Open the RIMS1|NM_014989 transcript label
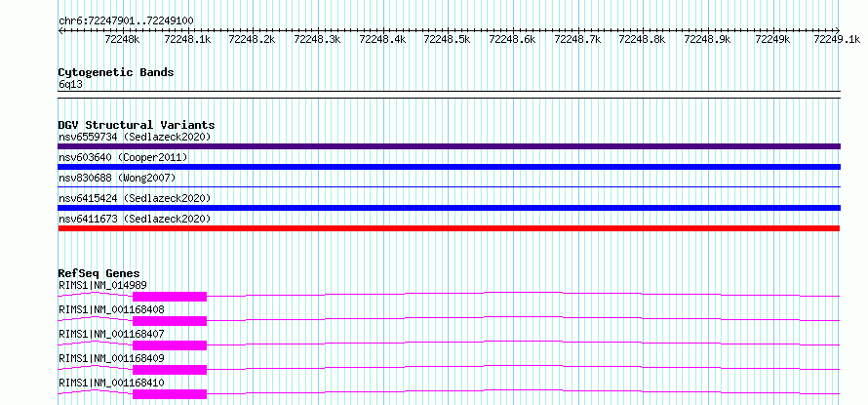This screenshot has height=405, width=868. 102,285
